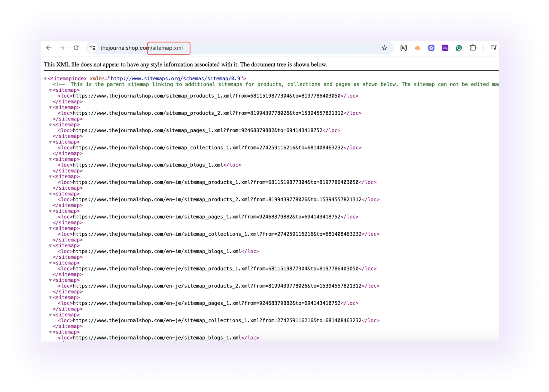Open the site information icon in address bar
The height and width of the screenshot is (392, 549).
pos(93,48)
